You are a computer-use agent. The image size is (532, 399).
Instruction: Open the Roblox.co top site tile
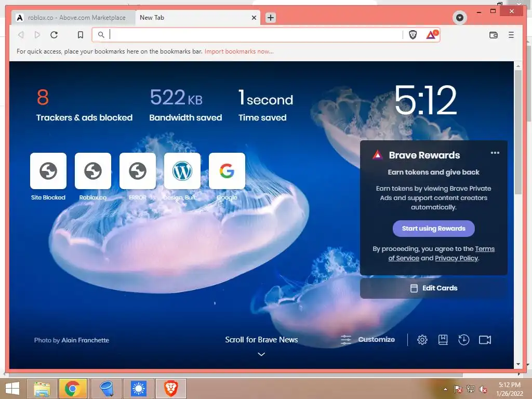93,171
